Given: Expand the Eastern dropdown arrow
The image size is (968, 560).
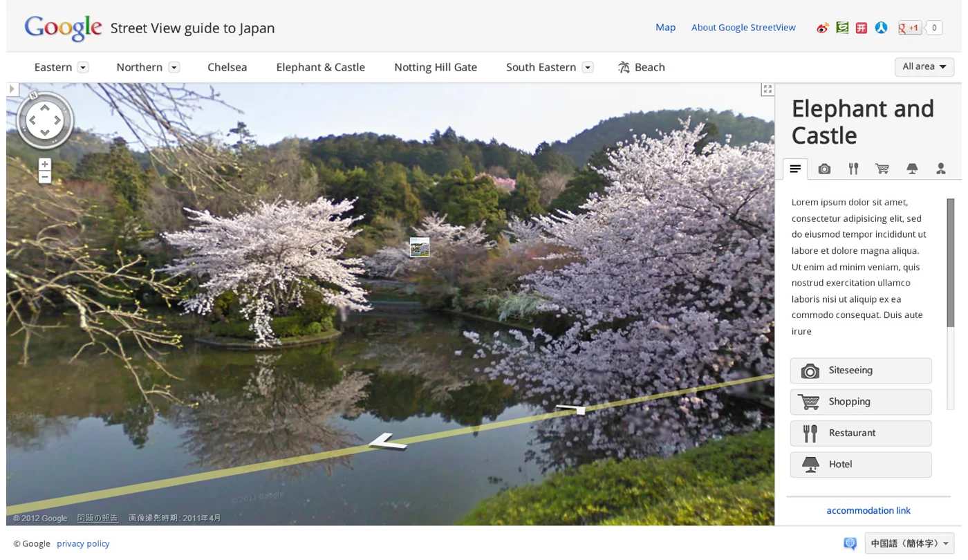Looking at the screenshot, I should click(x=83, y=67).
